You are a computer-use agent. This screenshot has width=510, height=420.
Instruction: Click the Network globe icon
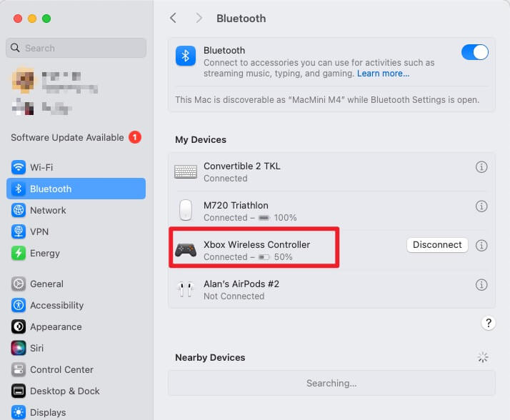19,210
